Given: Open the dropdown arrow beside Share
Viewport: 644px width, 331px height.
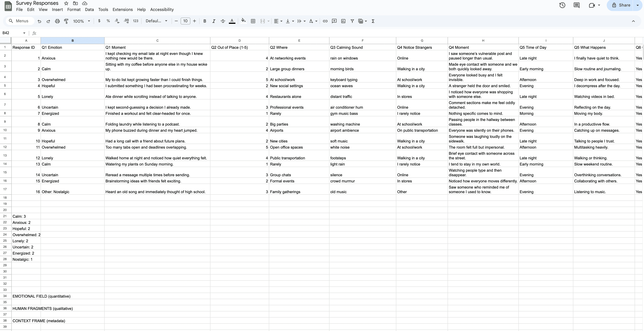Looking at the screenshot, I should 638,5.
